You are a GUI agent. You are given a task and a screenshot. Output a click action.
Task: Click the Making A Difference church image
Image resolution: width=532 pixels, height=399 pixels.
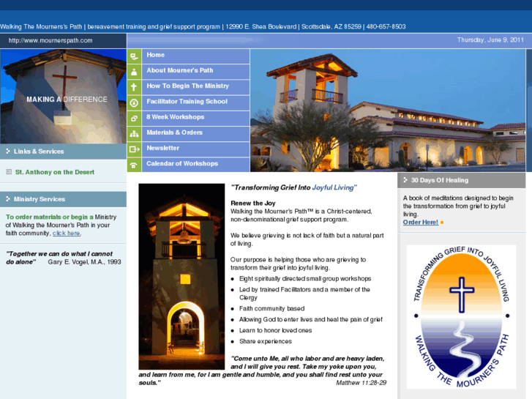63,97
